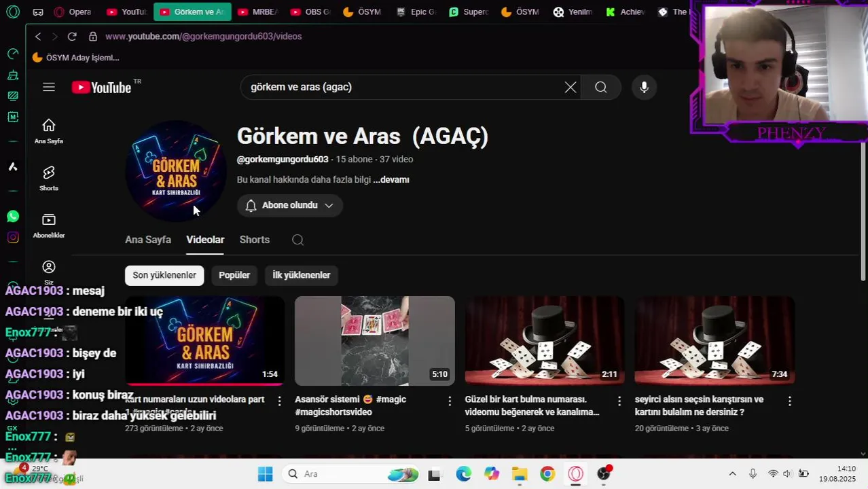The width and height of the screenshot is (868, 489).
Task: Click the channel search magnifier icon
Action: tap(297, 240)
